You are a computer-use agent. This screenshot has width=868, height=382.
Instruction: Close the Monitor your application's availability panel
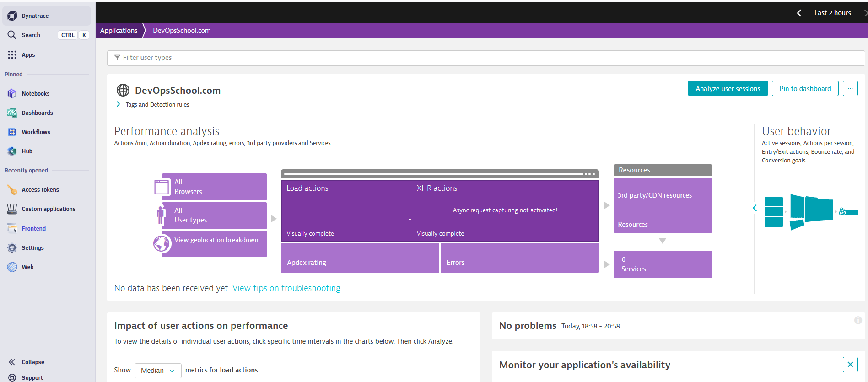click(x=850, y=365)
